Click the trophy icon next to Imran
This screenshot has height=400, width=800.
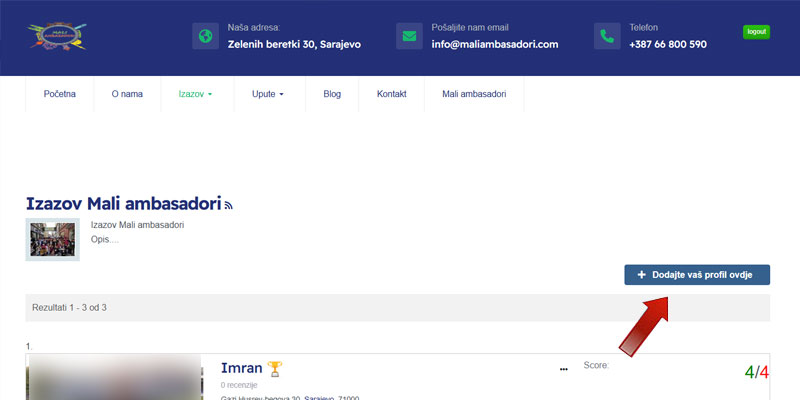[275, 370]
